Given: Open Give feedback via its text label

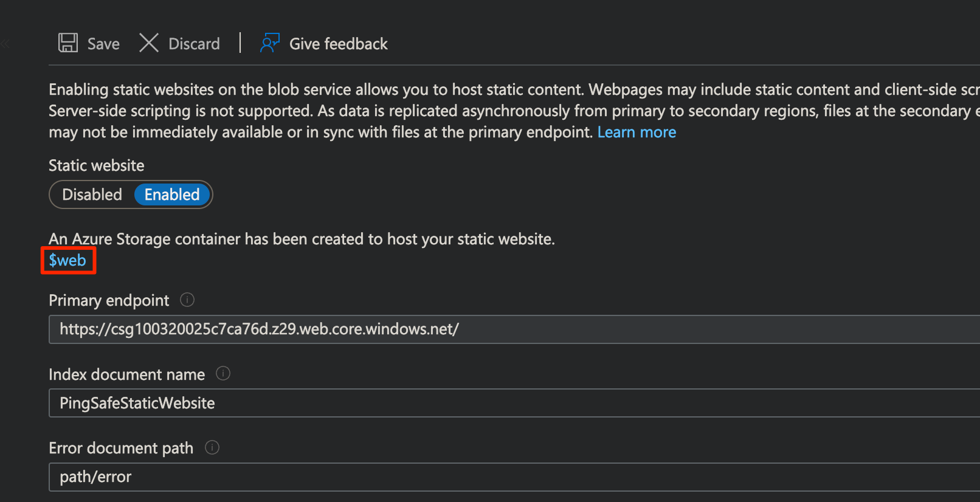Looking at the screenshot, I should 338,44.
